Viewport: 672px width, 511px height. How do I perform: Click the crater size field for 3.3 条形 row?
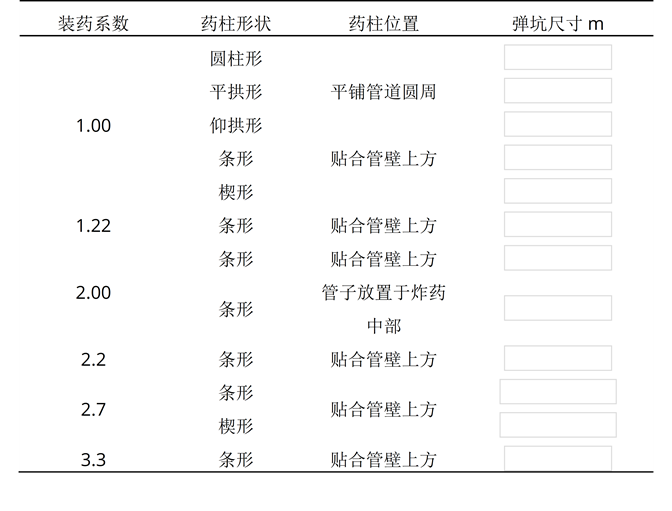(x=558, y=458)
